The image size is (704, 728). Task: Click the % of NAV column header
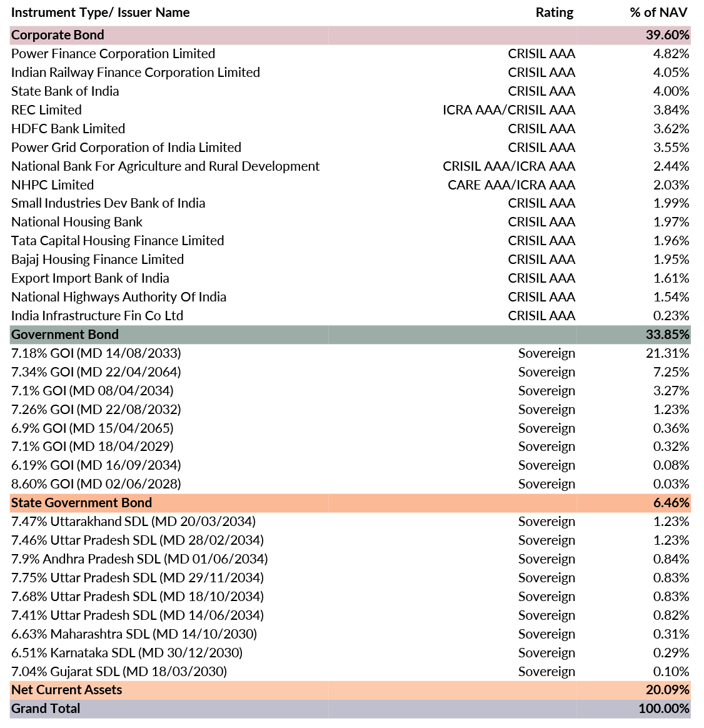tap(658, 13)
